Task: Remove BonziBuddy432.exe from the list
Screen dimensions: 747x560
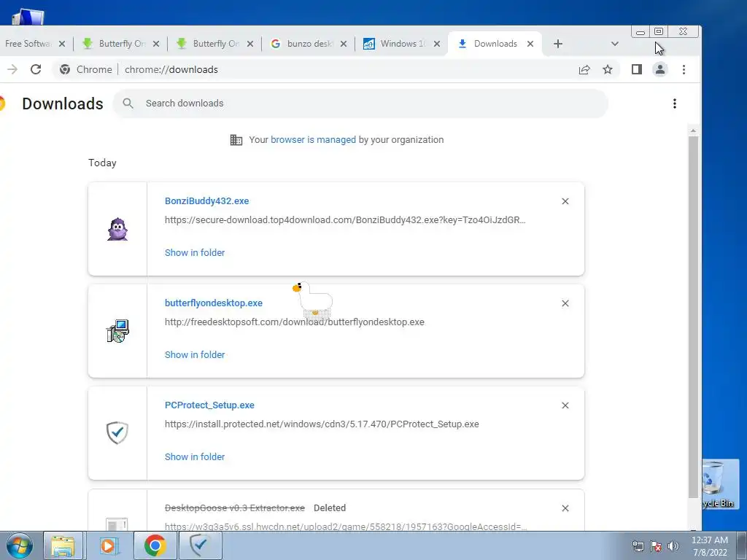Action: coord(565,201)
